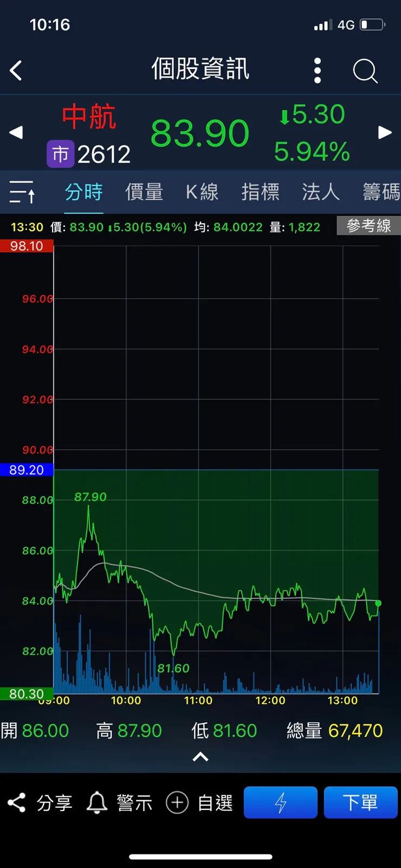Tap the 總量 67,470 total volume
Screen dimensions: 401x868
pos(335,731)
